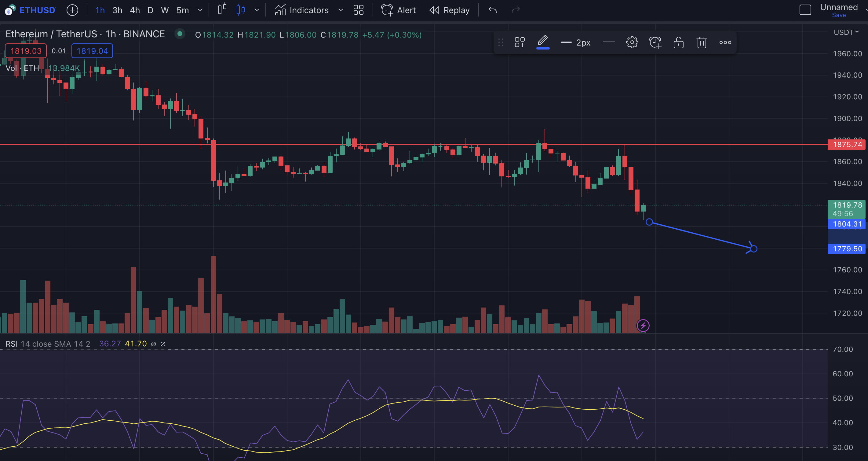Open drawing settings gear icon
The width and height of the screenshot is (868, 461).
(632, 42)
